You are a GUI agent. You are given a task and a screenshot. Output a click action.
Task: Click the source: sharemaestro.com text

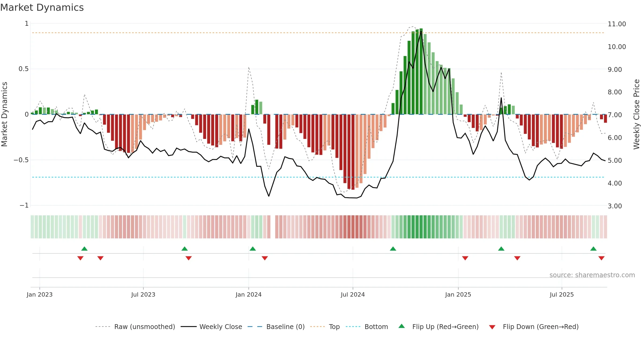click(x=592, y=275)
